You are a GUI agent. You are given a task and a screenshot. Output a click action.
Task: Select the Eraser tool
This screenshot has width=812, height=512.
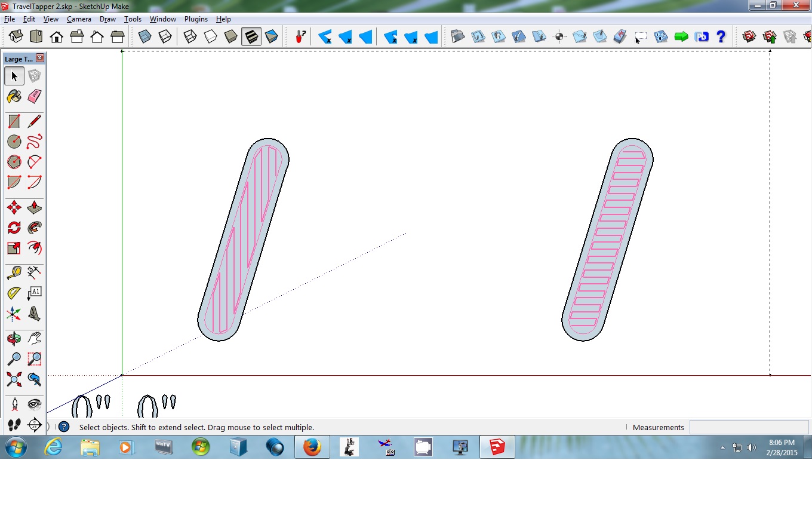(x=35, y=96)
